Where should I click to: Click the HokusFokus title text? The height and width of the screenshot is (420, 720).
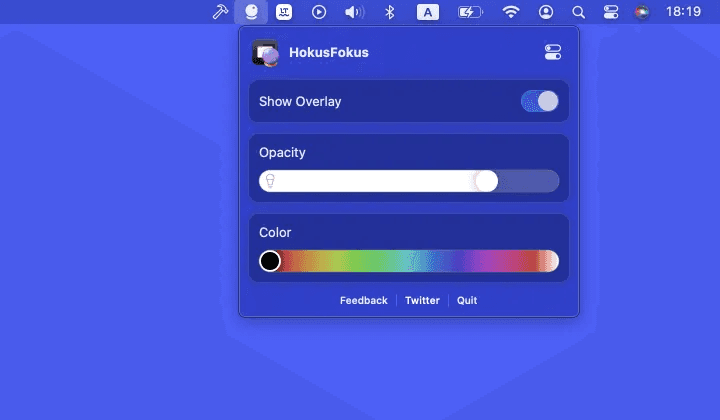tap(329, 52)
